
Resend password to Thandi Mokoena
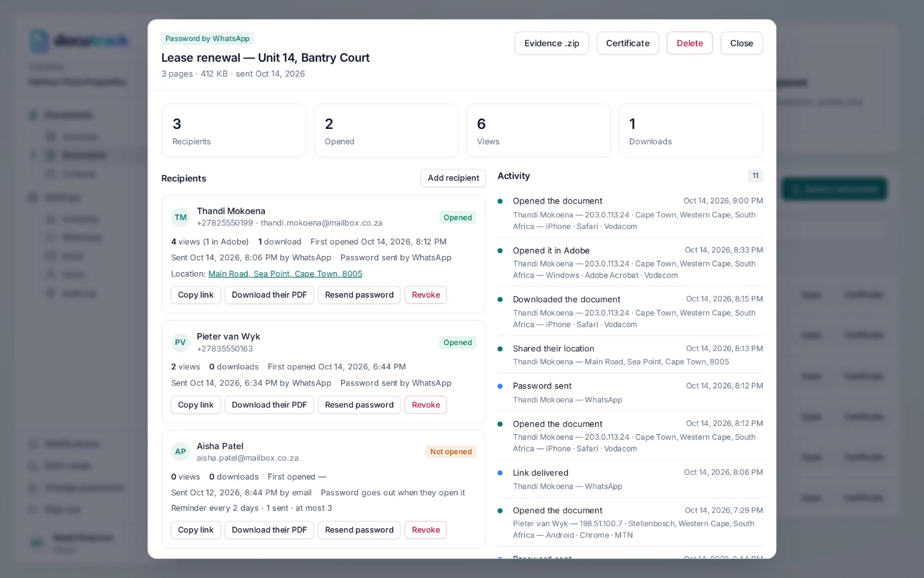point(359,295)
